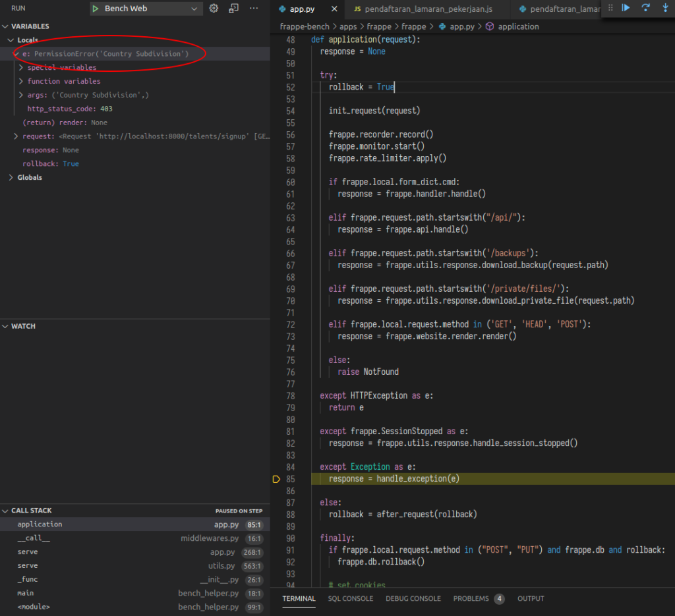The width and height of the screenshot is (675, 616).
Task: Open the Debug Console panel tab
Action: coord(413,599)
